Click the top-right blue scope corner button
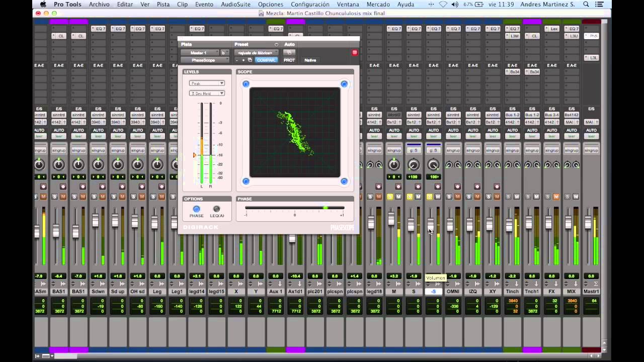 (x=344, y=84)
